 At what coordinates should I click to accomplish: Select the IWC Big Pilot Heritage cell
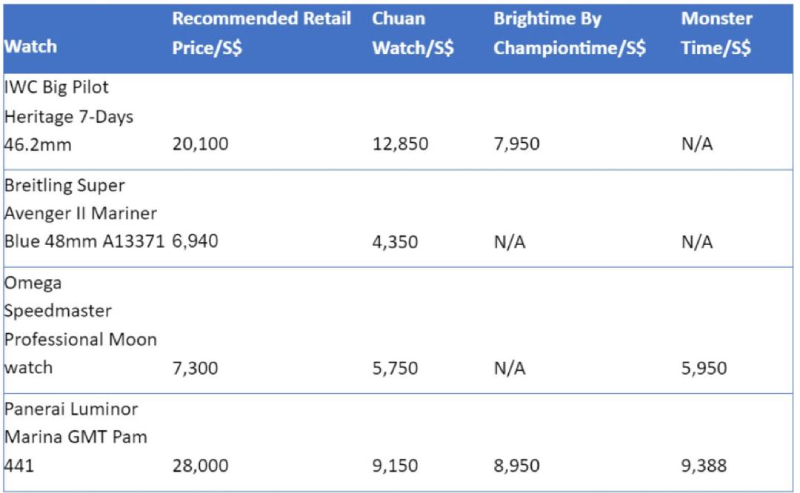(x=69, y=116)
